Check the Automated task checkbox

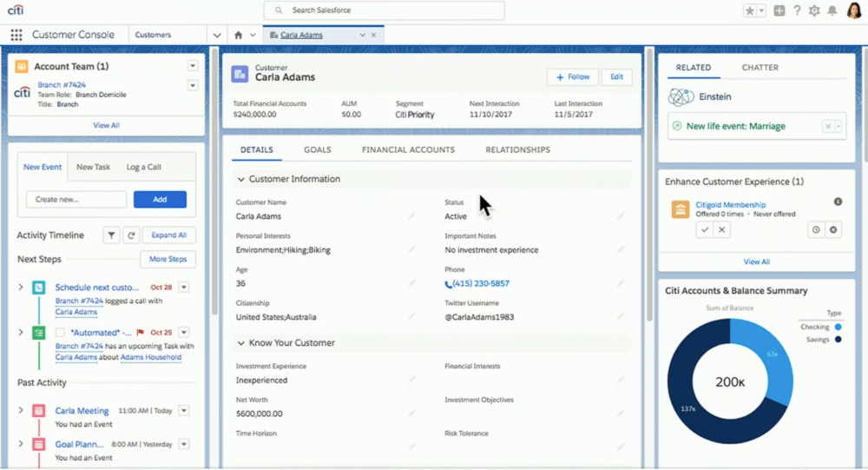coord(60,333)
